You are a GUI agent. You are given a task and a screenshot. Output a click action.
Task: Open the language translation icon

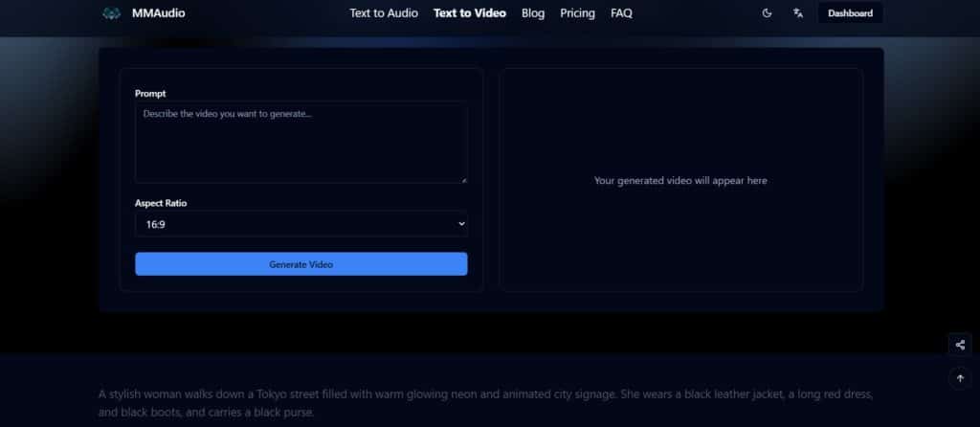pyautogui.click(x=798, y=13)
